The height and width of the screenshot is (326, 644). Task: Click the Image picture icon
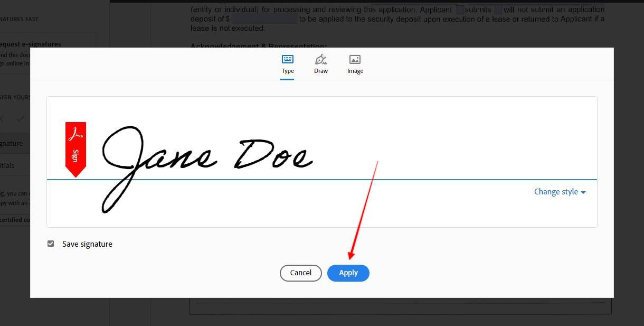click(x=355, y=60)
